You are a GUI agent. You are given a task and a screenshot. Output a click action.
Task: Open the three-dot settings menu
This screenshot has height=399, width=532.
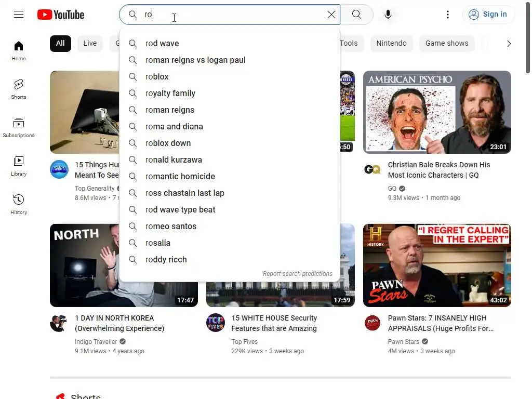tap(448, 14)
